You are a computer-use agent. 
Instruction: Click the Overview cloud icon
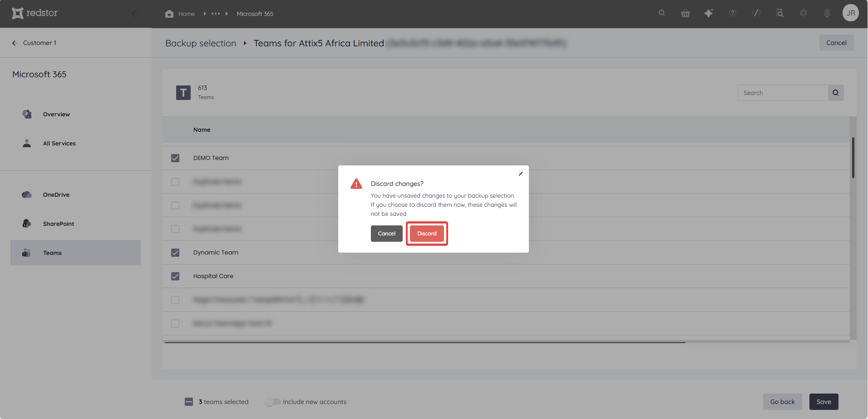(x=27, y=114)
